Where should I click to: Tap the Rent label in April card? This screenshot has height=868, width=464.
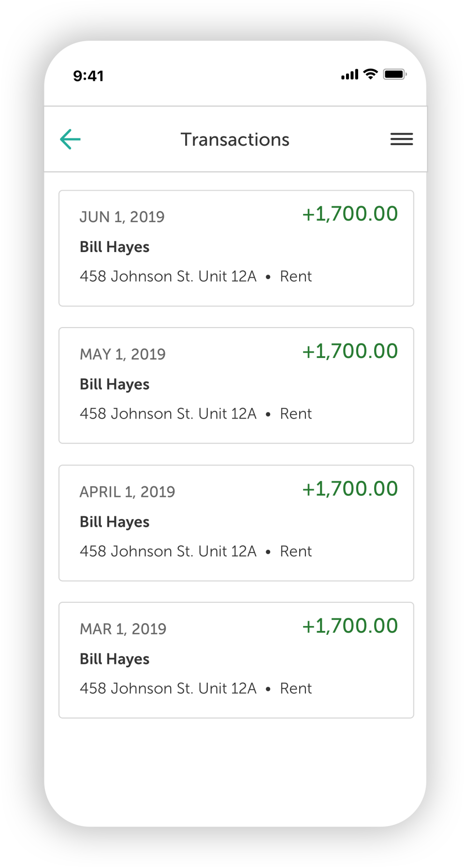pyautogui.click(x=296, y=551)
